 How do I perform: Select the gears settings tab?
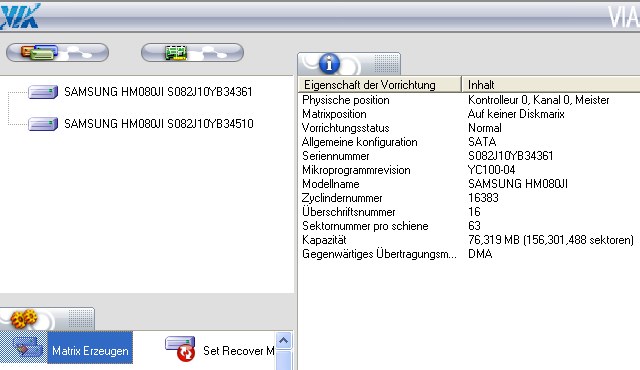(x=47, y=319)
